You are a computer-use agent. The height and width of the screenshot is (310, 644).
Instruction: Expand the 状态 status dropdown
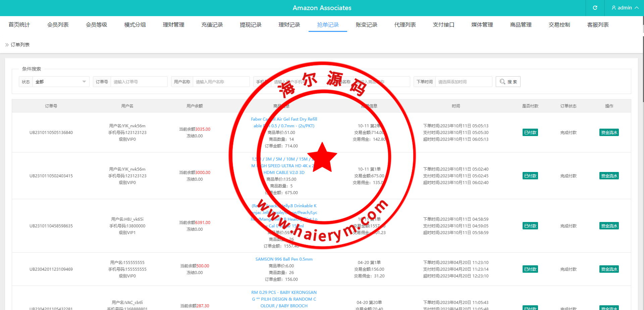61,82
